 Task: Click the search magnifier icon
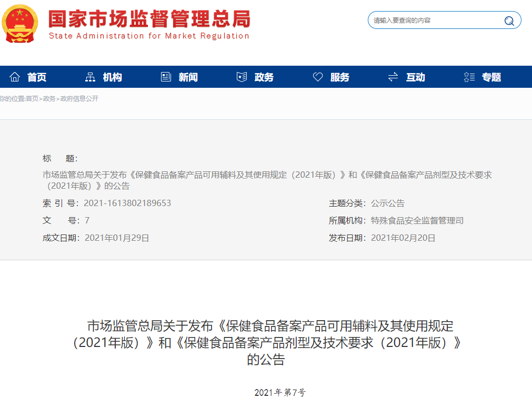coord(509,21)
